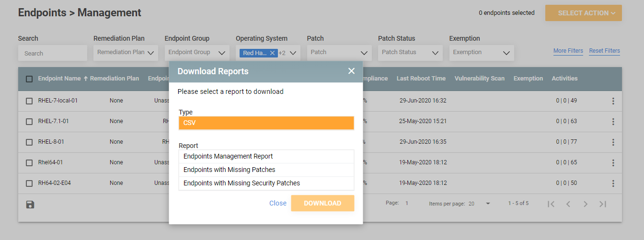
Task: Click into the Search input field
Action: point(53,53)
